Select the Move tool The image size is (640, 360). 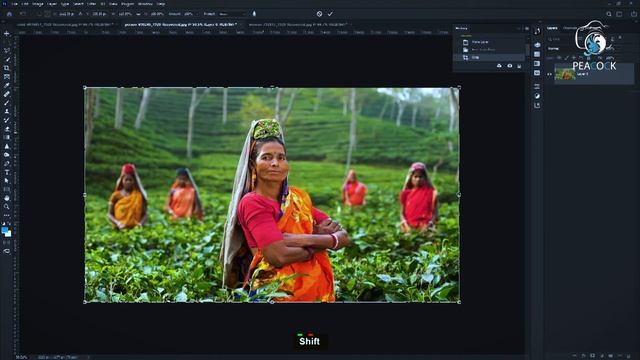pos(7,33)
